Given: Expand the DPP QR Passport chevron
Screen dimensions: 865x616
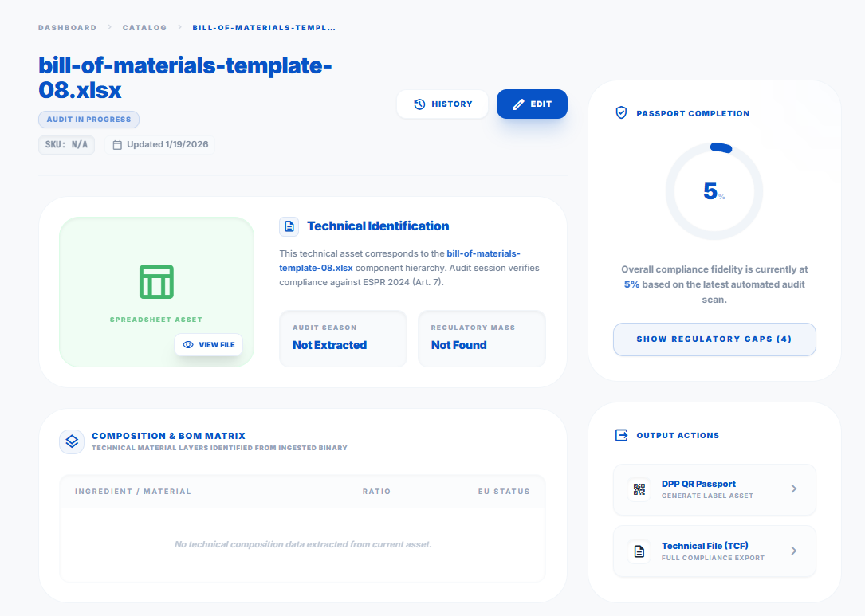Looking at the screenshot, I should click(x=793, y=489).
